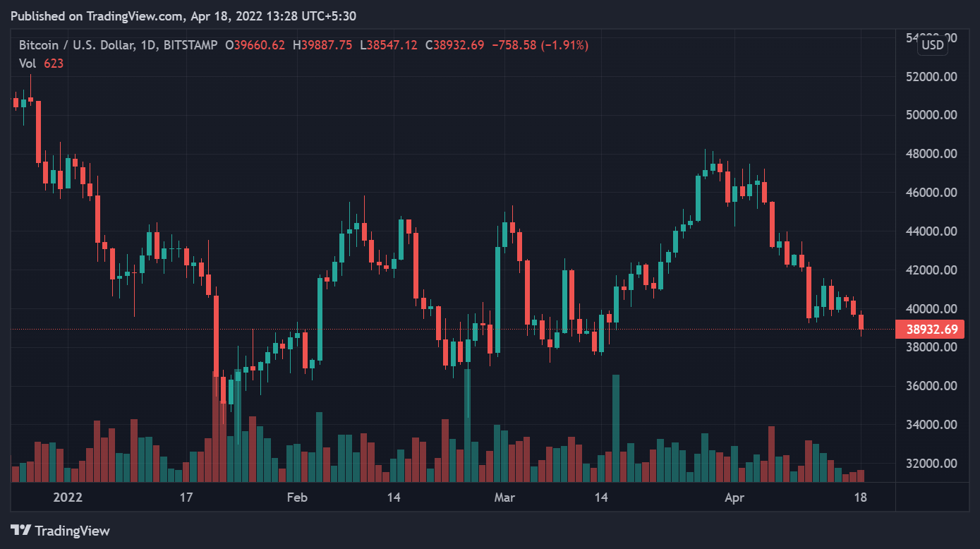The height and width of the screenshot is (549, 980).
Task: Click the current price tag 38932.69
Action: click(x=931, y=329)
